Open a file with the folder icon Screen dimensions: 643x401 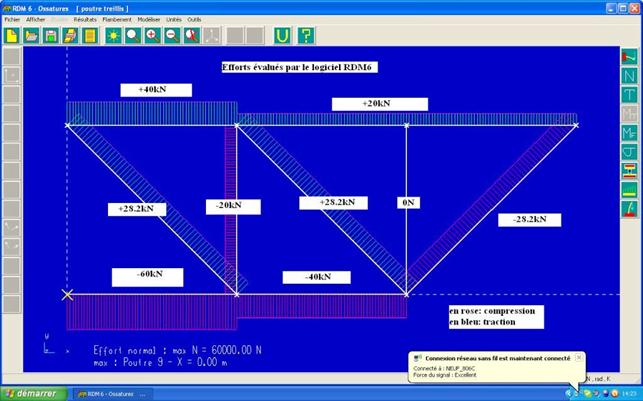coord(32,35)
